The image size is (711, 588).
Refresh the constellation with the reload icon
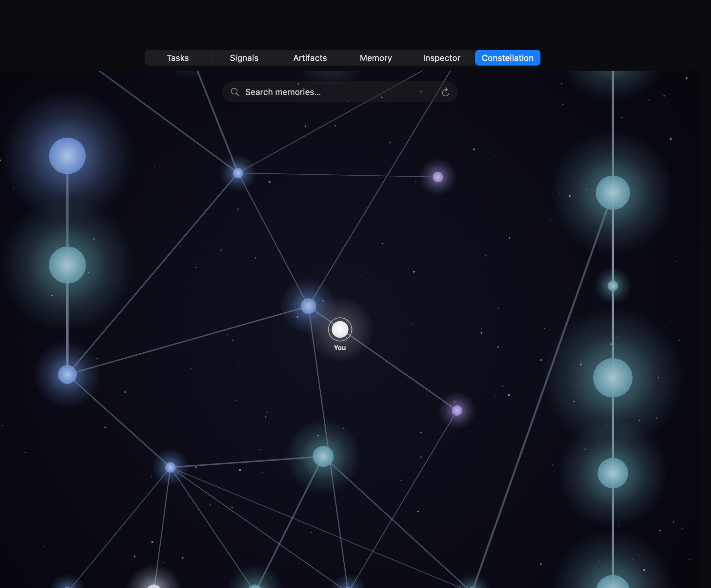tap(446, 92)
